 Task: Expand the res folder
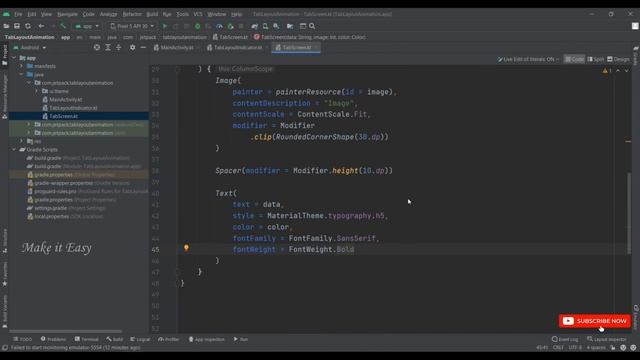pos(22,141)
